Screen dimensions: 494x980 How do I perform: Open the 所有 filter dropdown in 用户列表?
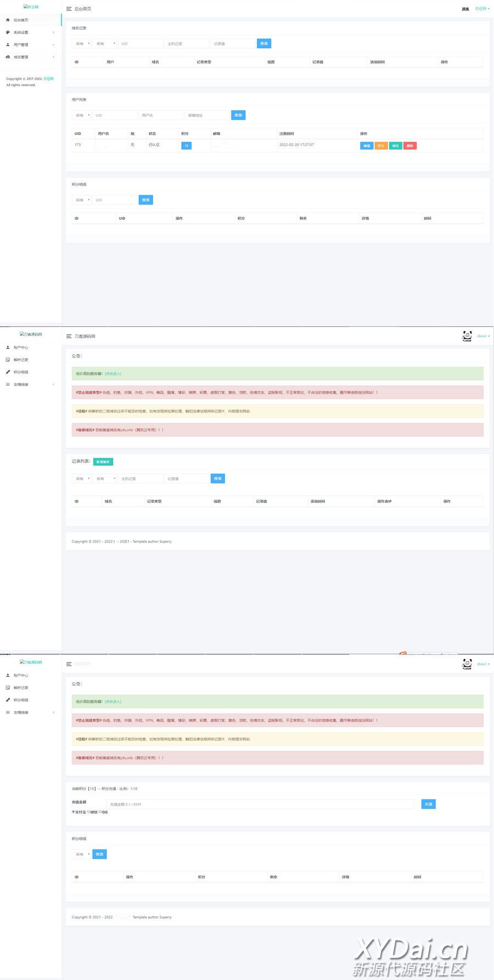pyautogui.click(x=81, y=115)
